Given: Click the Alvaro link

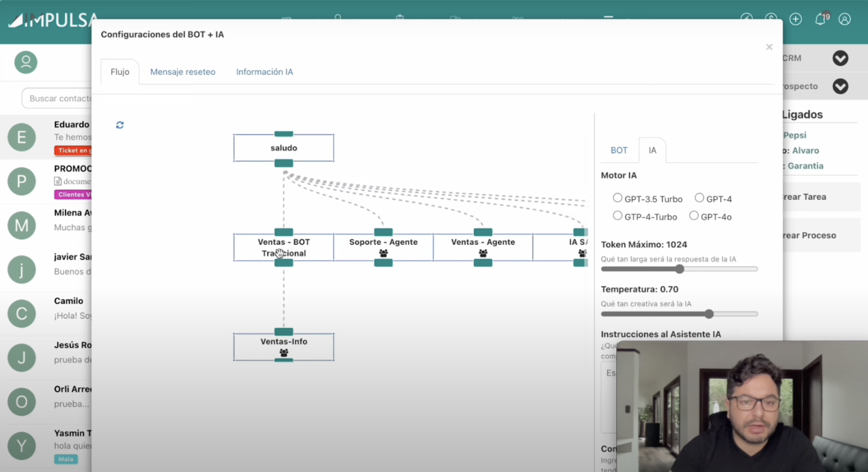Looking at the screenshot, I should (x=806, y=151).
